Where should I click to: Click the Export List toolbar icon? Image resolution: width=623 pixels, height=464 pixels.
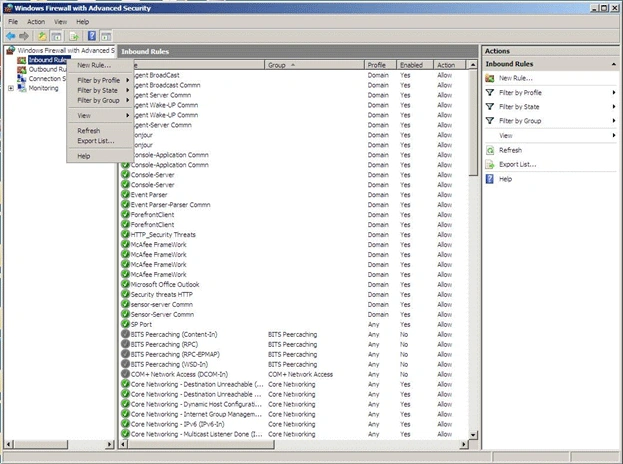tap(74, 37)
